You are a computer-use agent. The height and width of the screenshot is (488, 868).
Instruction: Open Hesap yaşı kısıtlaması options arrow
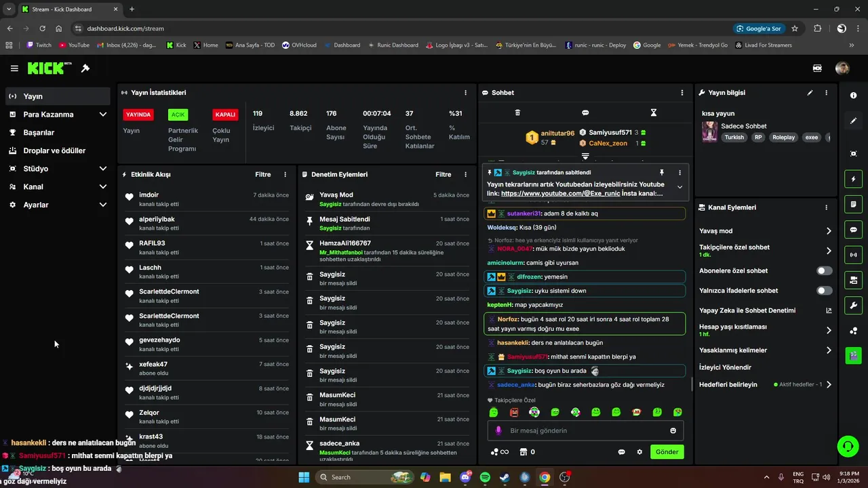pos(829,330)
